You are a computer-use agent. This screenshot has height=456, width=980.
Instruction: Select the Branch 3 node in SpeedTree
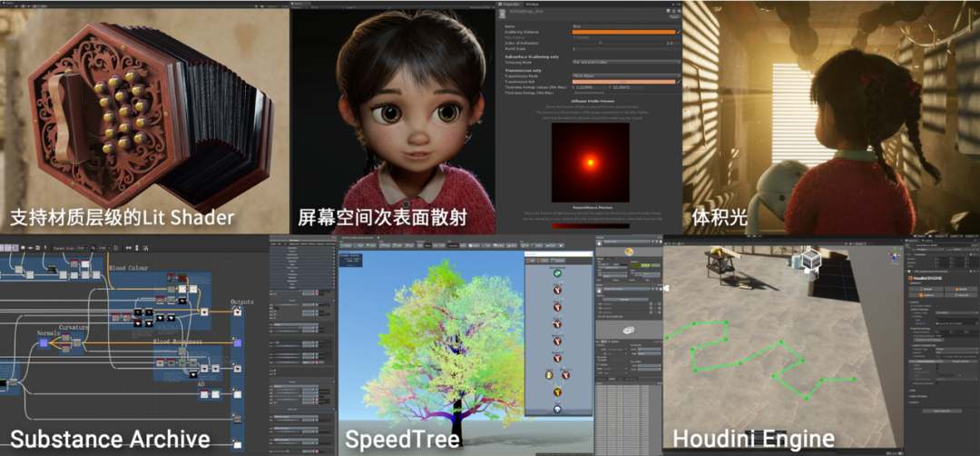pyautogui.click(x=557, y=342)
